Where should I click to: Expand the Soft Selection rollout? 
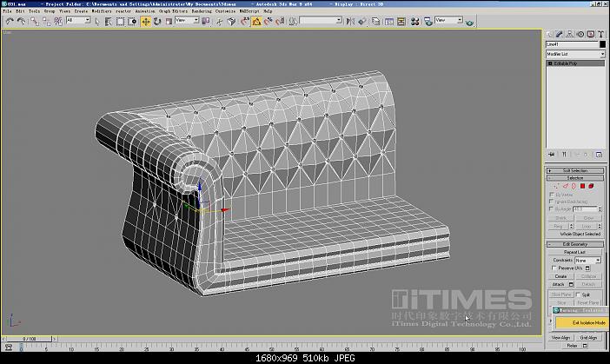click(x=574, y=170)
